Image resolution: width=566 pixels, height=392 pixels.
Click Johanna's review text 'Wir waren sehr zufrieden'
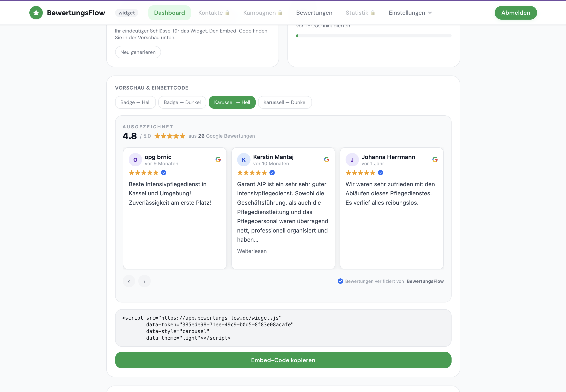(x=390, y=194)
